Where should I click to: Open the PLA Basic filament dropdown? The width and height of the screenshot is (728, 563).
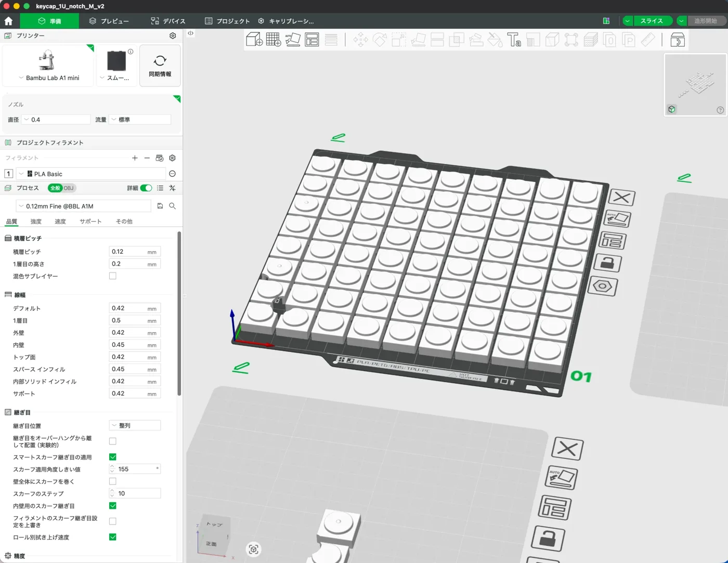point(91,174)
